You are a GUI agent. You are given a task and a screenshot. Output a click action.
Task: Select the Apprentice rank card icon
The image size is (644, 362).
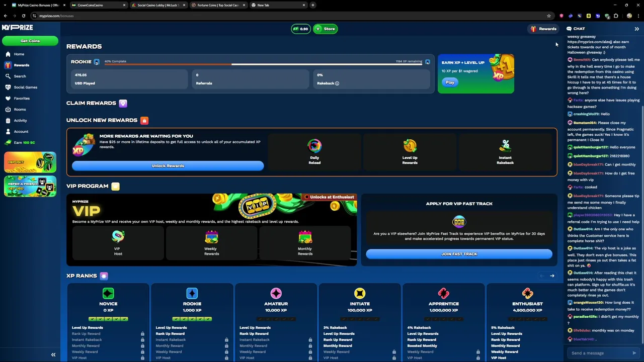tap(443, 293)
